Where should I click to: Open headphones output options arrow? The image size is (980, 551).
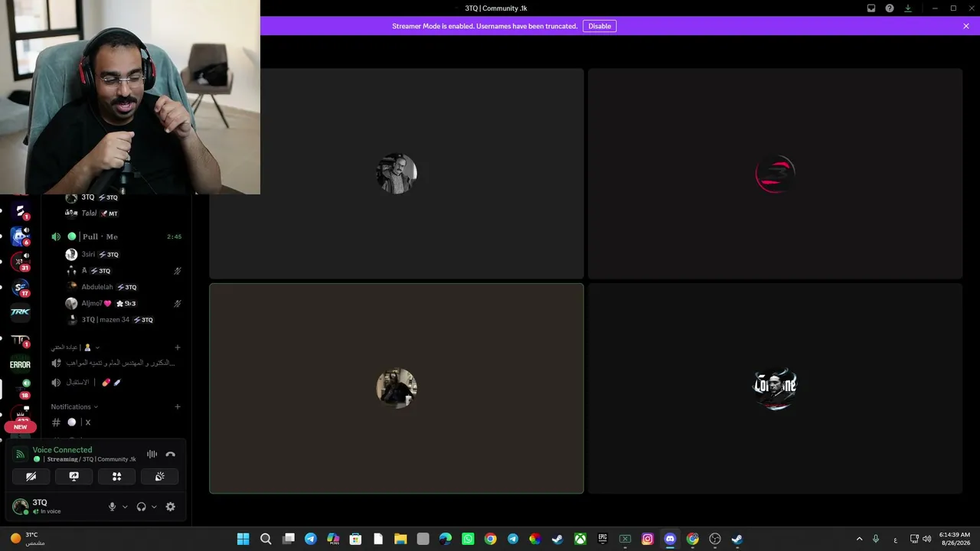coord(154,507)
